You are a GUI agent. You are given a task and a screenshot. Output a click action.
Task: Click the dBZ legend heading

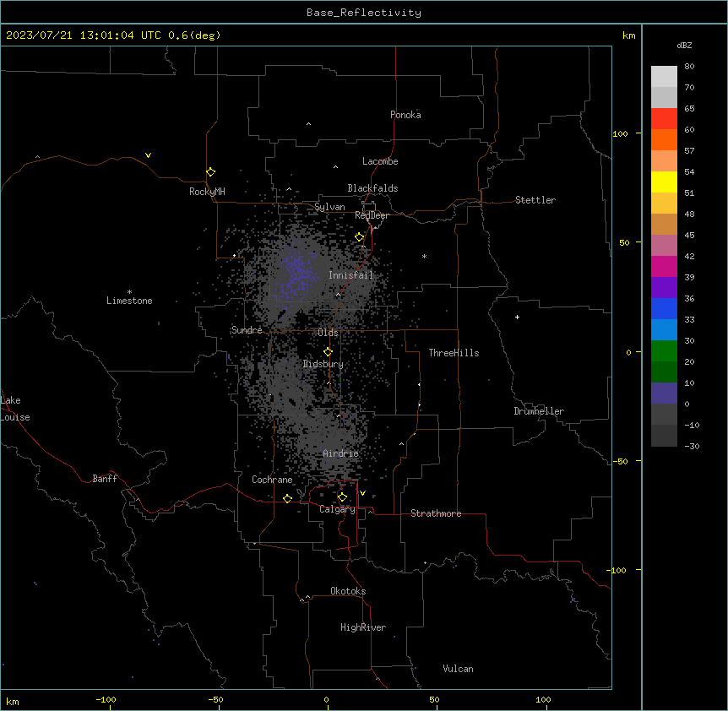pos(684,45)
